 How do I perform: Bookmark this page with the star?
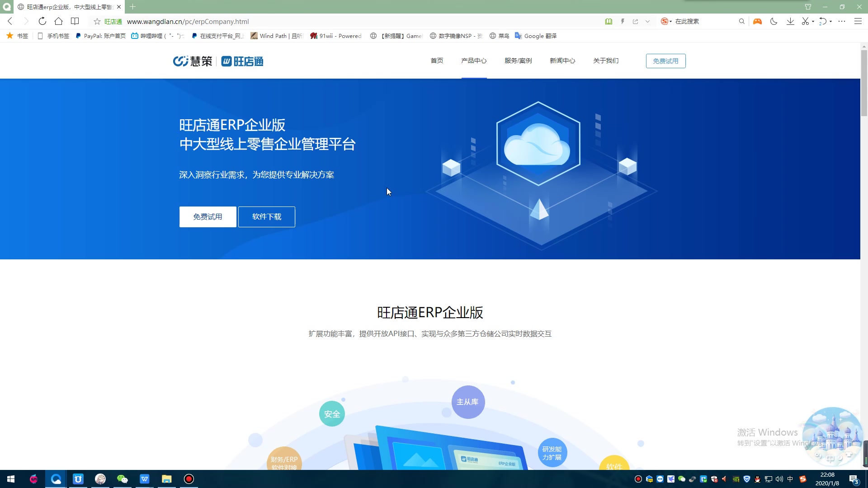pyautogui.click(x=97, y=21)
